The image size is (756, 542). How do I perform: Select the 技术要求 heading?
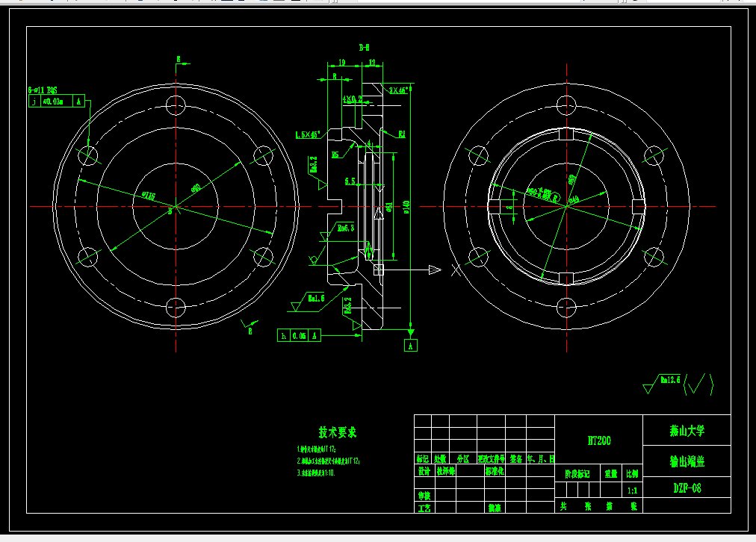point(338,432)
